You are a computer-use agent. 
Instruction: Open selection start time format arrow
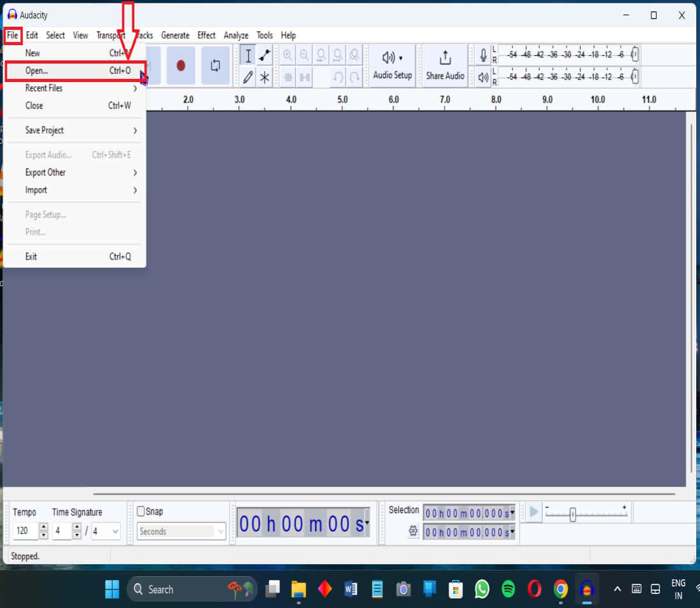(512, 513)
